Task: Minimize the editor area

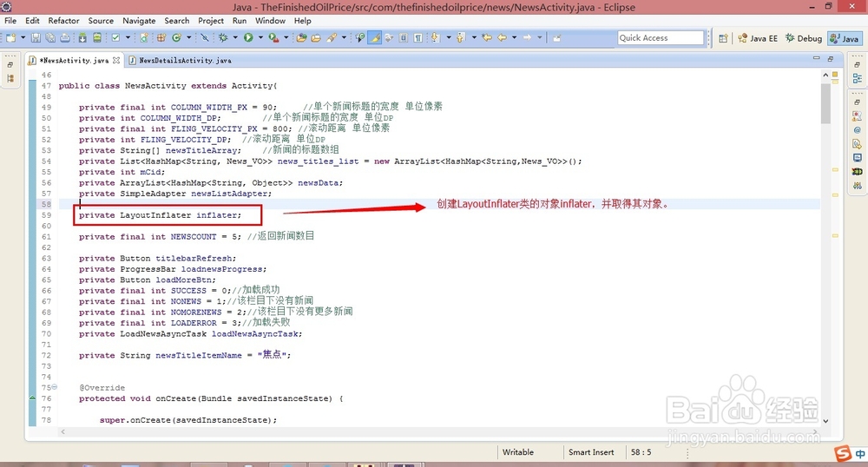Action: (x=816, y=58)
